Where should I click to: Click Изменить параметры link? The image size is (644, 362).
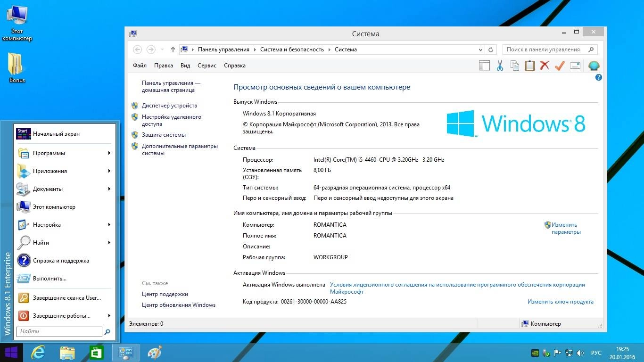pos(566,229)
